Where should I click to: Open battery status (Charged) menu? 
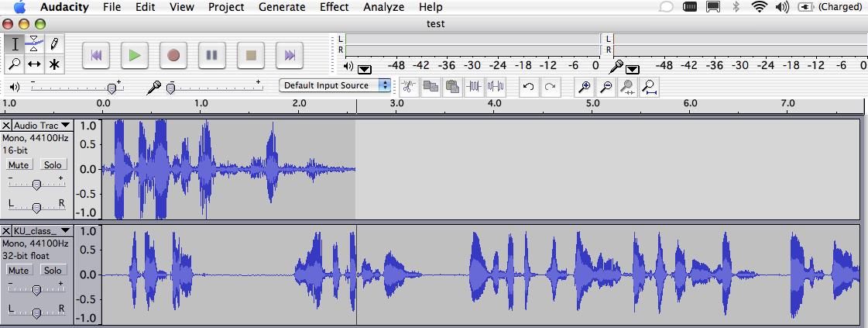(x=829, y=7)
